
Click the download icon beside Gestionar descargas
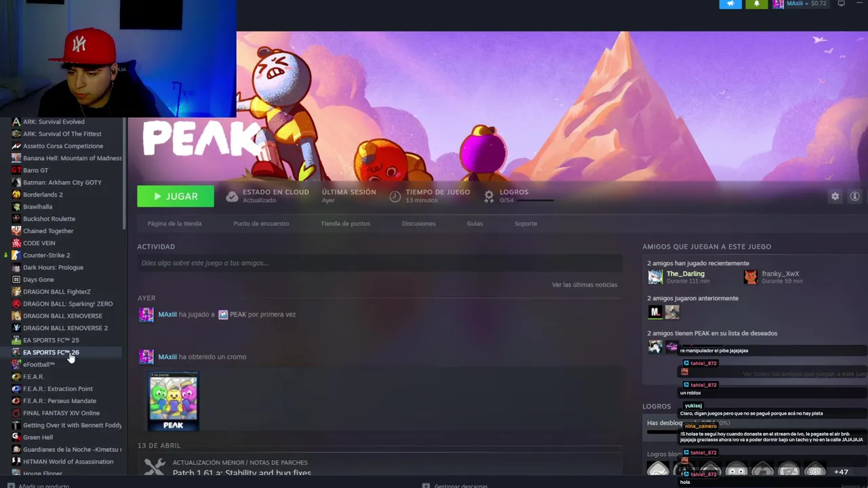tap(425, 485)
